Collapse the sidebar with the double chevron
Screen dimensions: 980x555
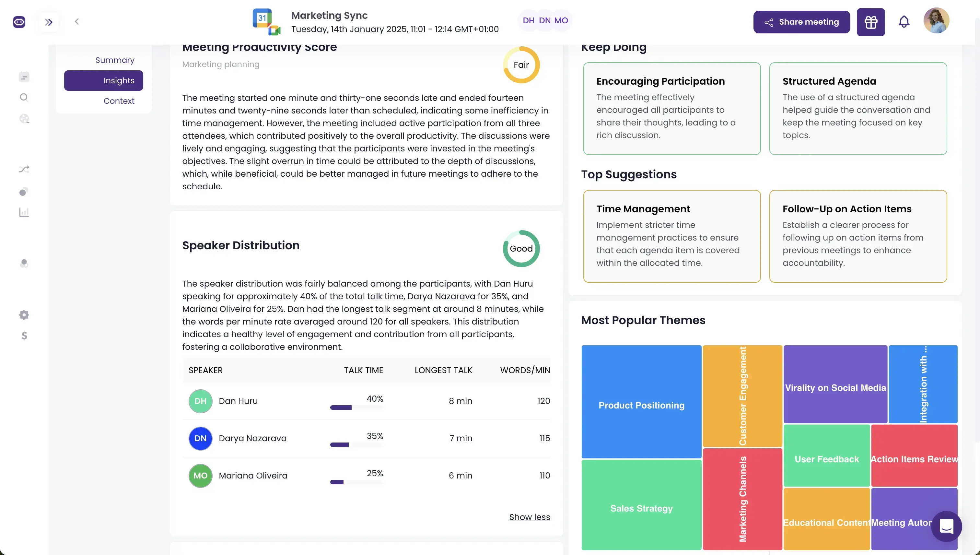pos(49,22)
